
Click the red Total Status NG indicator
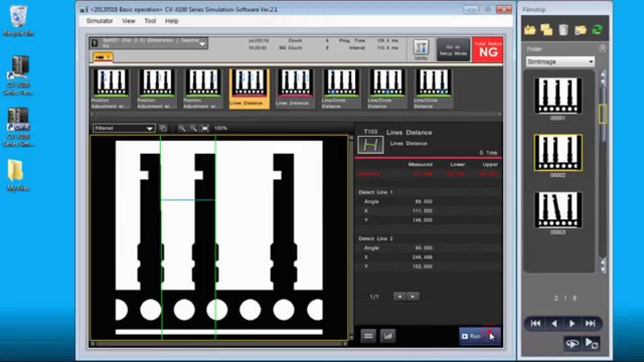coord(488,50)
